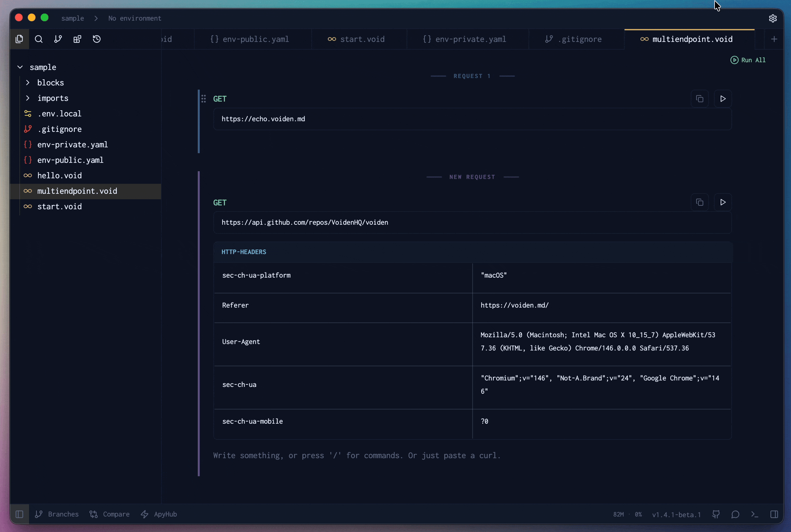Open the source control branch icon
Viewport: 791px width, 532px height.
tap(58, 39)
